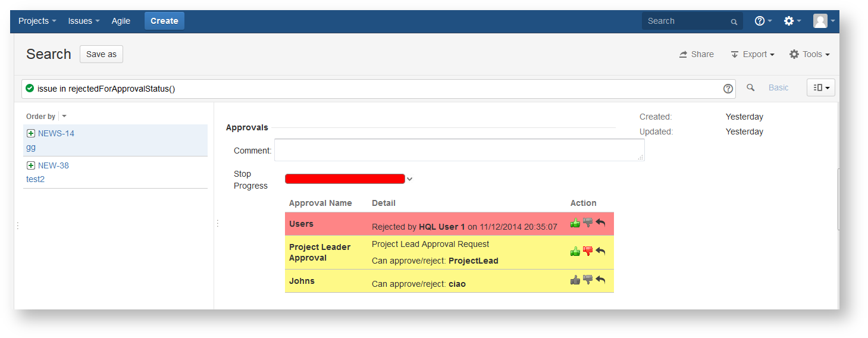Expand the NEW-38 issue plus icon
Image resolution: width=868 pixels, height=338 pixels.
[31, 165]
